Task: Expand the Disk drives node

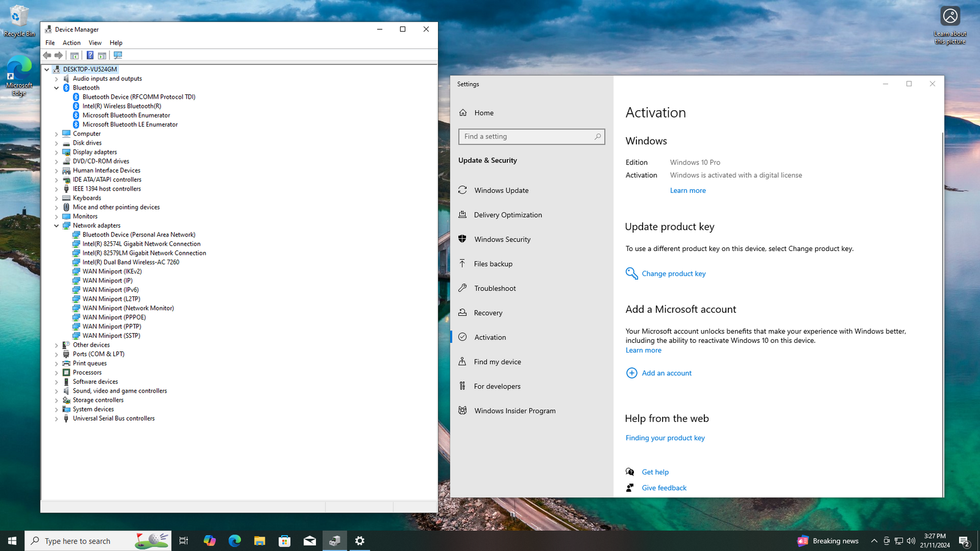Action: click(56, 143)
